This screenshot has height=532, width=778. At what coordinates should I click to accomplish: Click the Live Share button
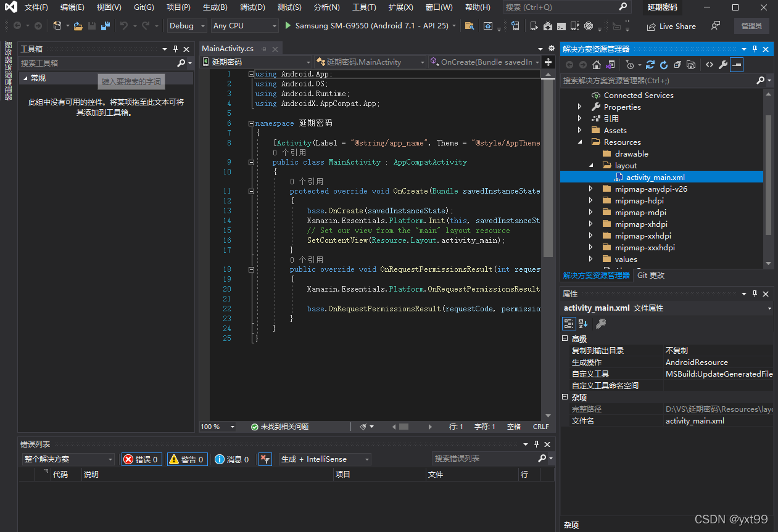tap(671, 27)
